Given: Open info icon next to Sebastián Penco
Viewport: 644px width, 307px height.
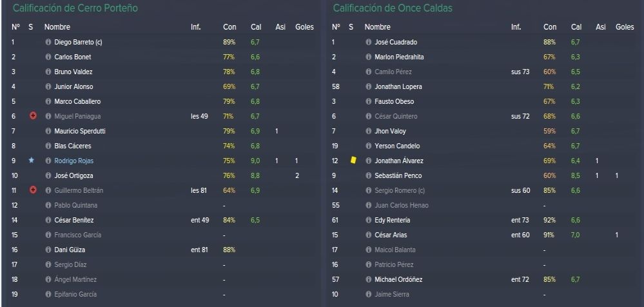Looking at the screenshot, I should pos(368,176).
